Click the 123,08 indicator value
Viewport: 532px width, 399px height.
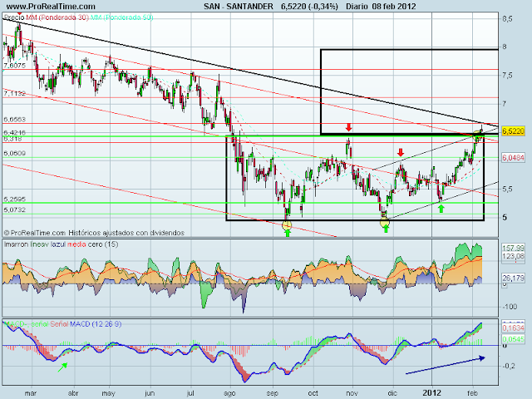513,256
